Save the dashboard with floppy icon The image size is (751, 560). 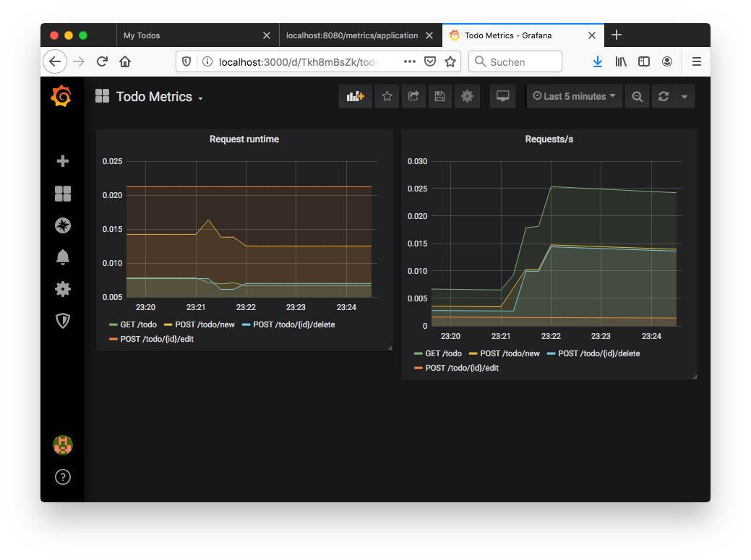point(439,96)
